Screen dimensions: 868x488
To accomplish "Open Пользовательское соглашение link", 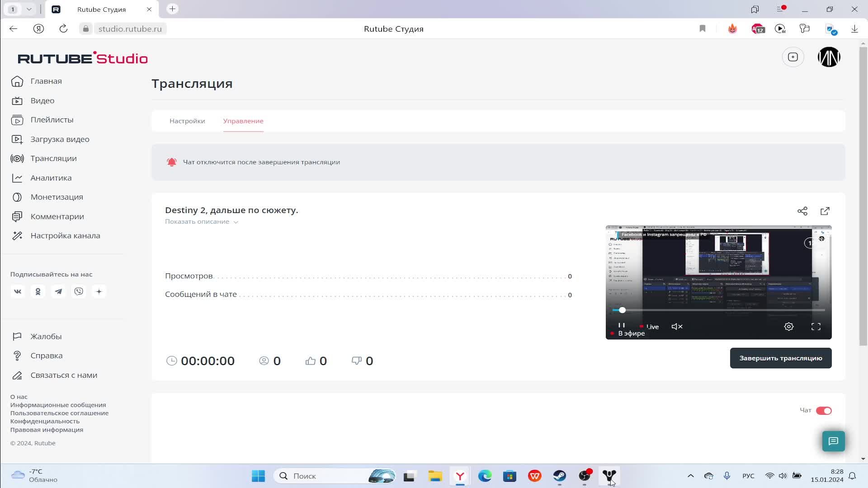I will (x=59, y=413).
